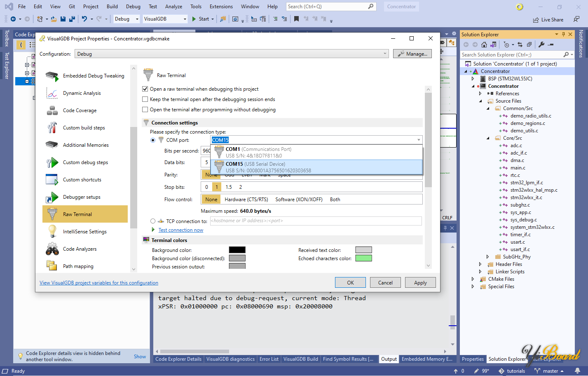Set flow control to Software (XON/XOFF)
Screen dimensions: 588x376
299,200
